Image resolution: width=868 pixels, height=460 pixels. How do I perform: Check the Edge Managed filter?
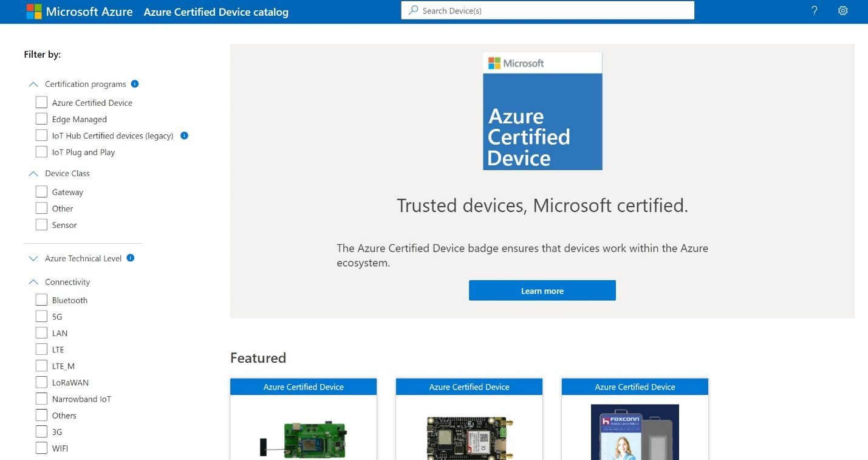point(41,118)
